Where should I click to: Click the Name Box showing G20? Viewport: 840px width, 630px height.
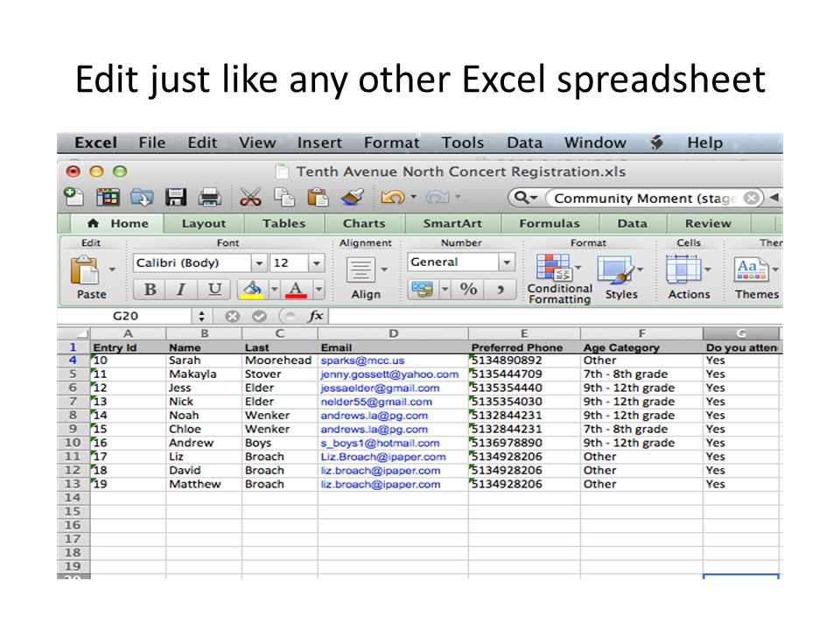point(125,317)
